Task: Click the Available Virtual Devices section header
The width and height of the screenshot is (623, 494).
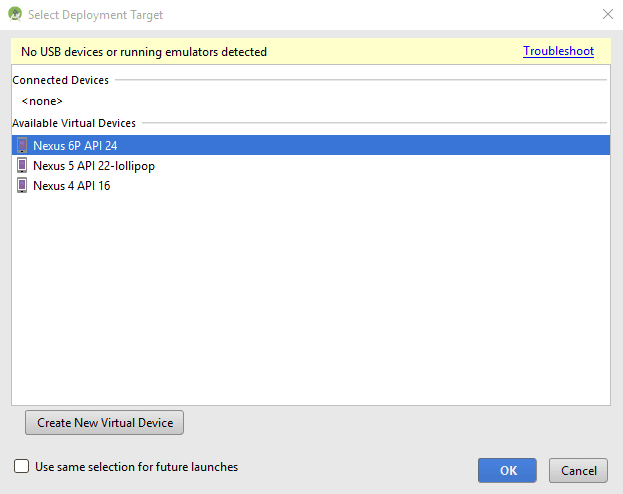Action: [74, 123]
